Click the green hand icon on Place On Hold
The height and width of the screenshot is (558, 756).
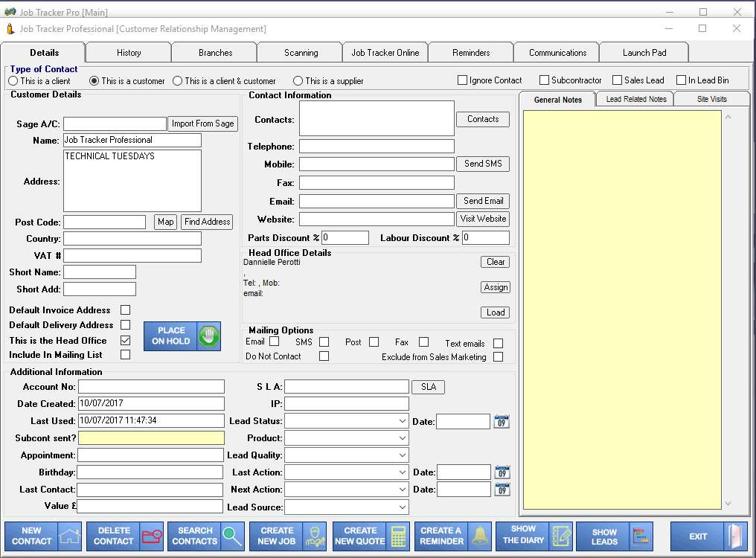click(x=209, y=336)
